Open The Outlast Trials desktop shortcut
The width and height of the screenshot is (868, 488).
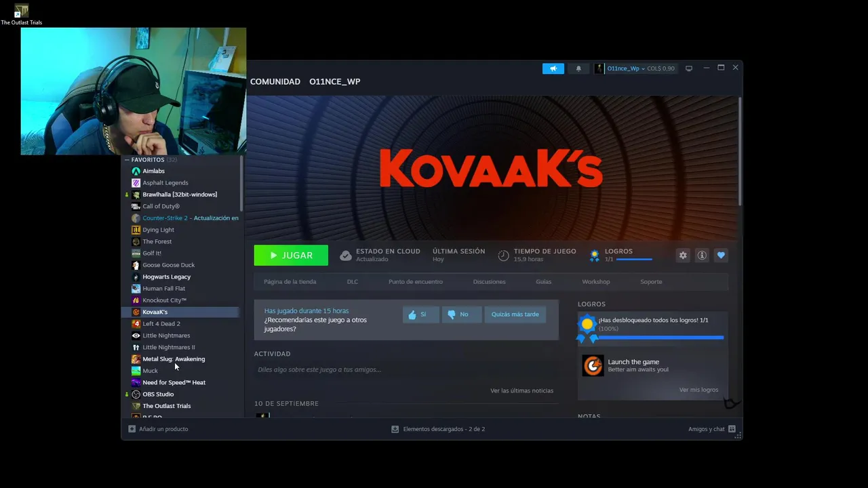[x=21, y=14]
